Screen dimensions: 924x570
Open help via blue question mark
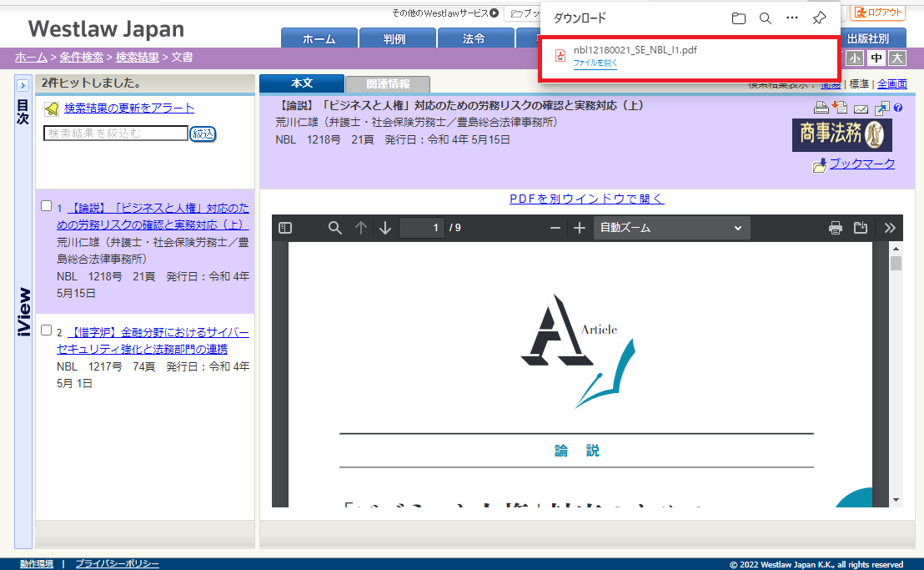coord(898,108)
